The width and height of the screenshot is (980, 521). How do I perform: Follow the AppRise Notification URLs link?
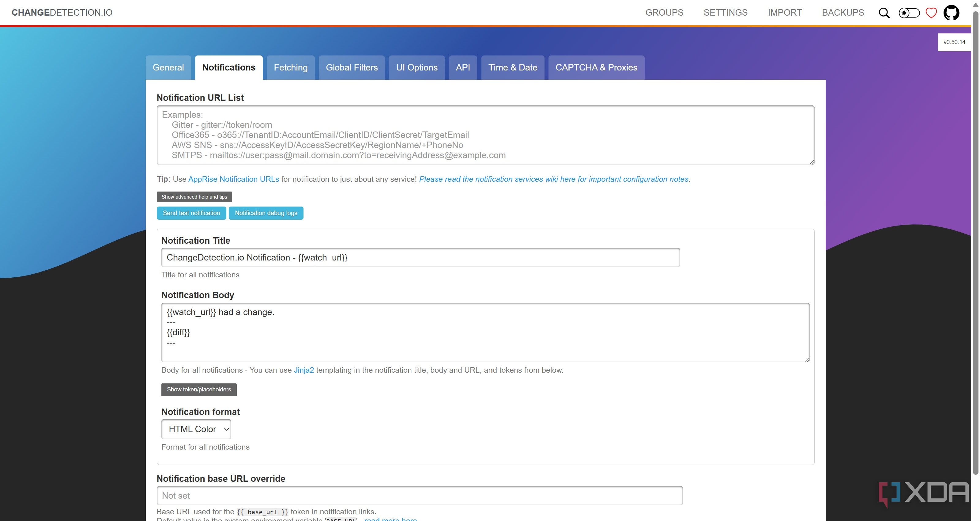234,179
